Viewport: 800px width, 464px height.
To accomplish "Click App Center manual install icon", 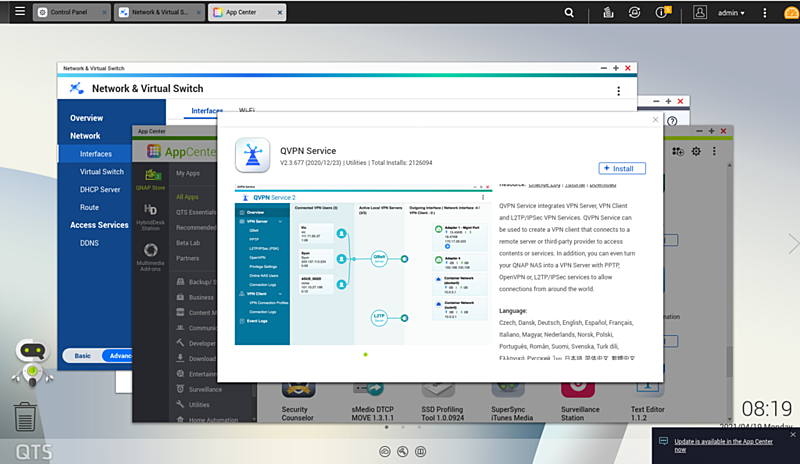I will [678, 151].
